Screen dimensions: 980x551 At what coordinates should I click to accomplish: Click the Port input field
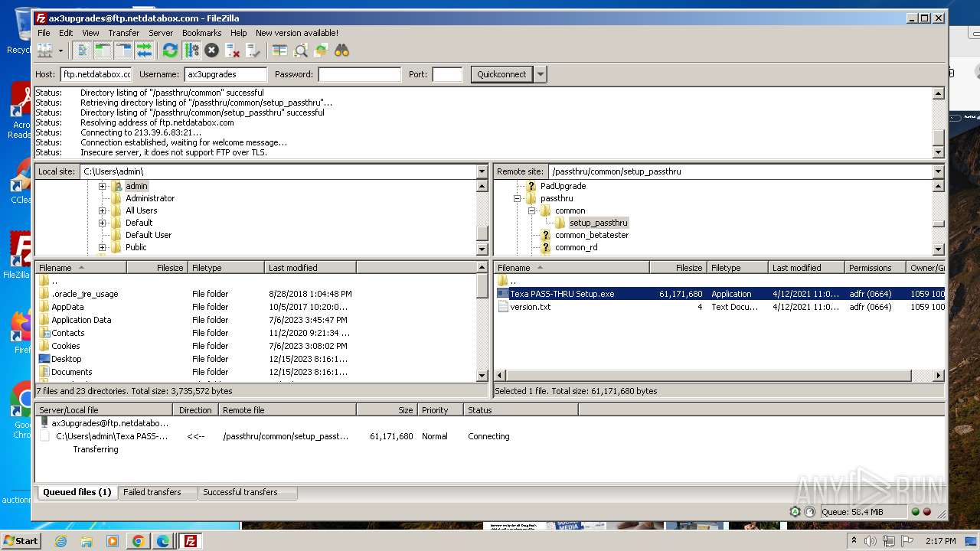pyautogui.click(x=447, y=74)
